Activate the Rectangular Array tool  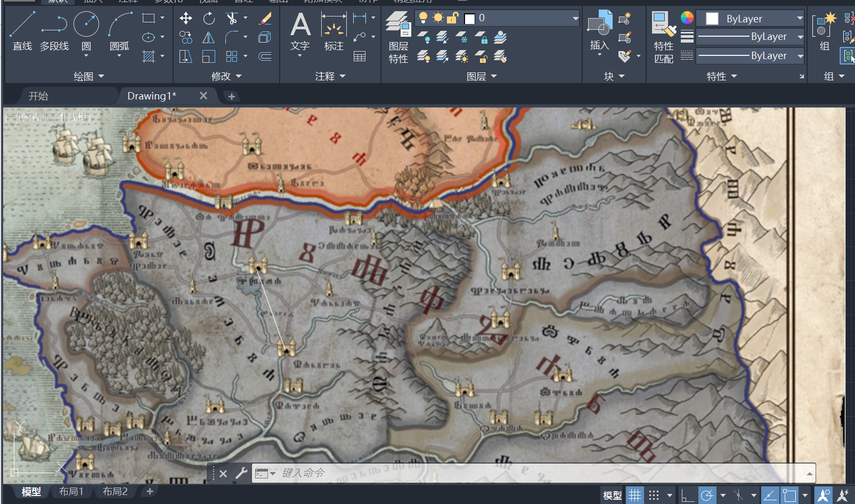(x=231, y=56)
